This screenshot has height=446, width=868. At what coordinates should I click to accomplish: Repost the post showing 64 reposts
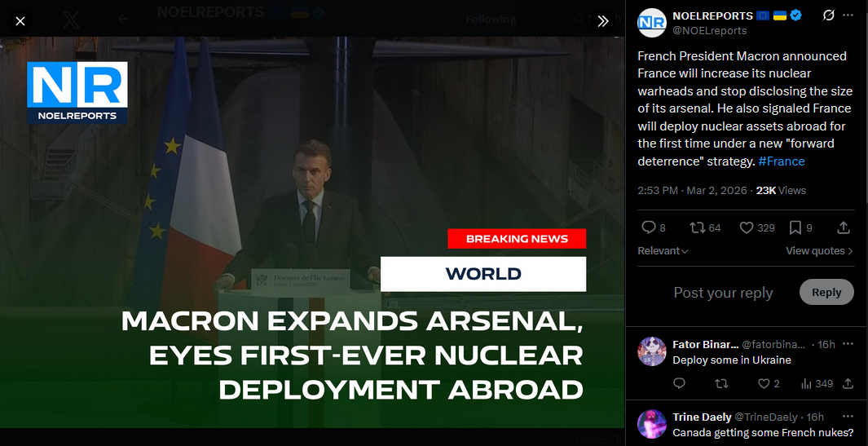(x=705, y=227)
